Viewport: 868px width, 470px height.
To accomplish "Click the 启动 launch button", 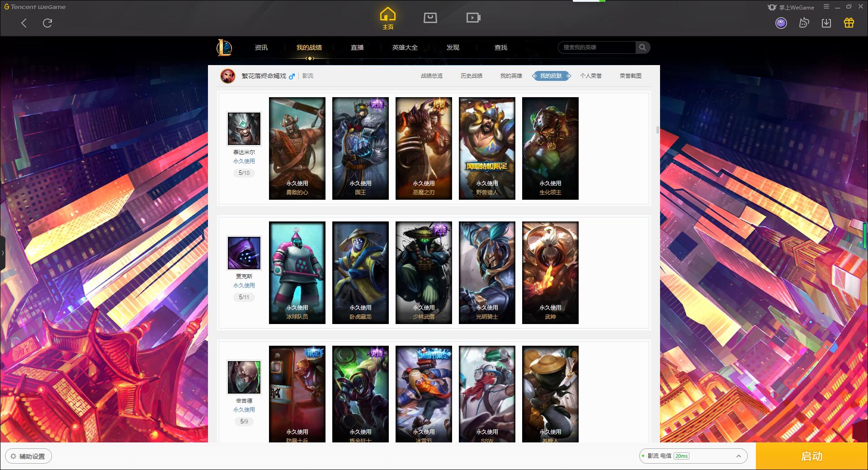I will (812, 456).
